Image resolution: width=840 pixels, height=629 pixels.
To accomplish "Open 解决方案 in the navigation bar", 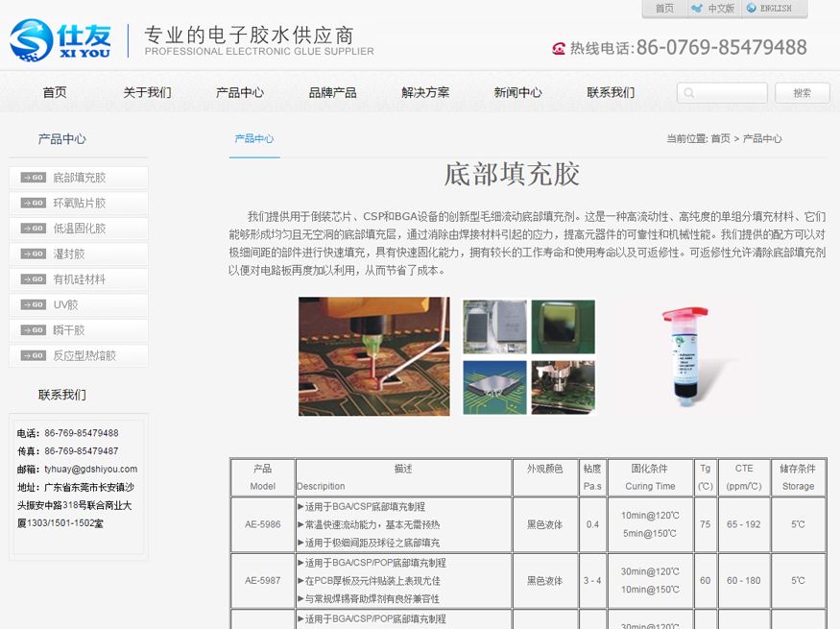I will point(425,92).
